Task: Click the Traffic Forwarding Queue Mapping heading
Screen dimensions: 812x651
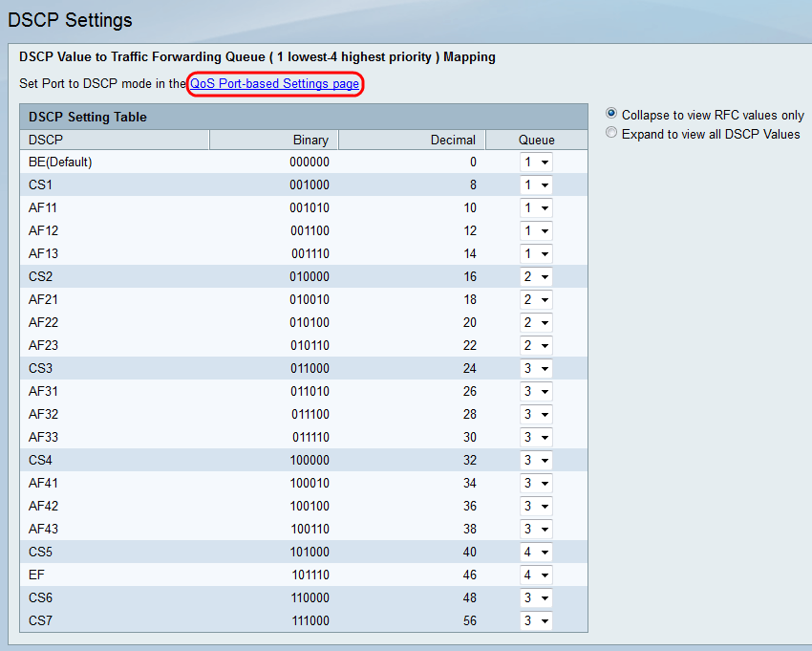Action: tap(257, 57)
